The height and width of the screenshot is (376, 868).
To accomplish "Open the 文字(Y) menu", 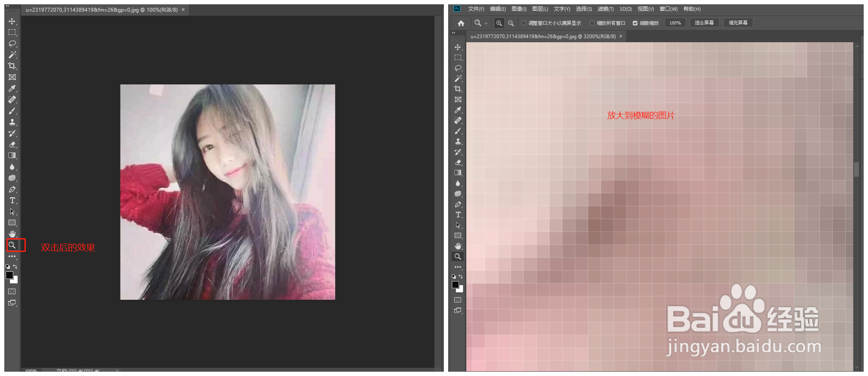I will click(x=562, y=9).
